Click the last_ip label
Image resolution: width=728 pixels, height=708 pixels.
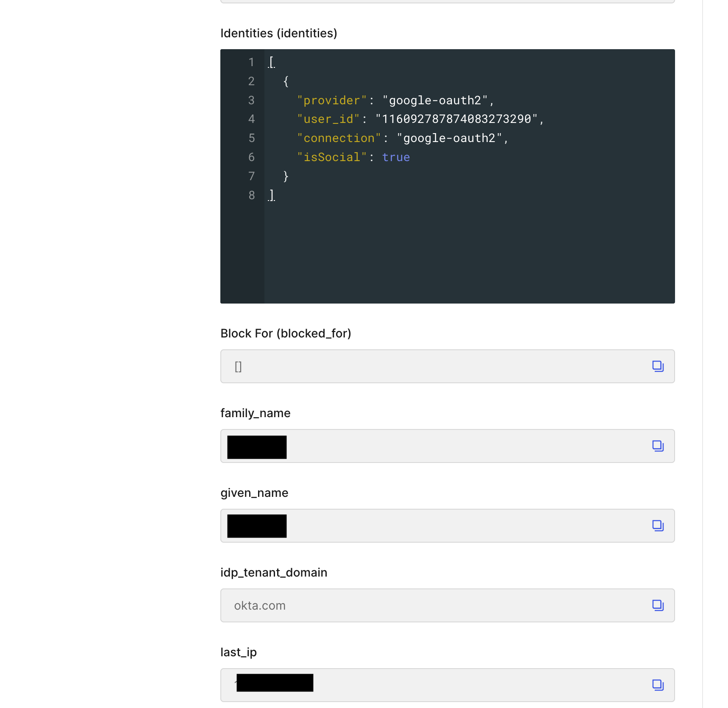coord(239,652)
